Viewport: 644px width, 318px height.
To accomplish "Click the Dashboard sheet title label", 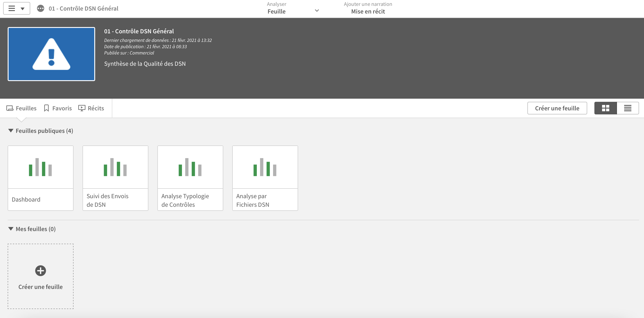I will (26, 200).
